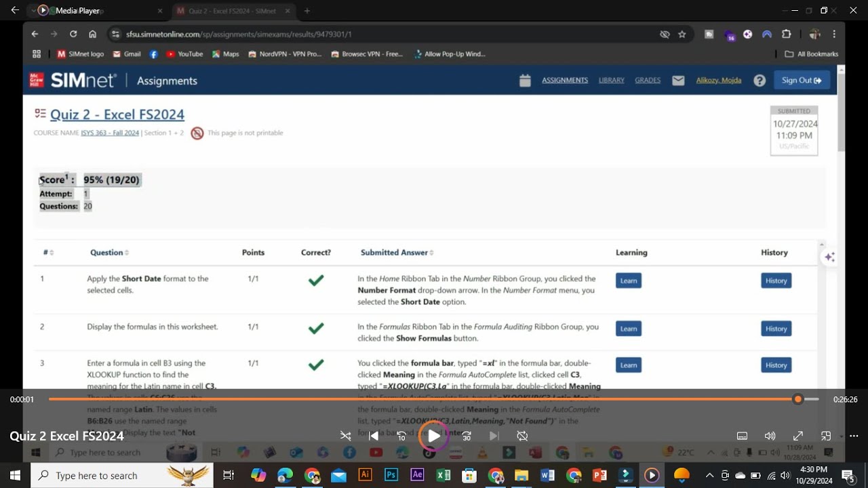This screenshot has width=868, height=488.
Task: Launch Adobe Illustrator from taskbar
Action: tap(365, 475)
